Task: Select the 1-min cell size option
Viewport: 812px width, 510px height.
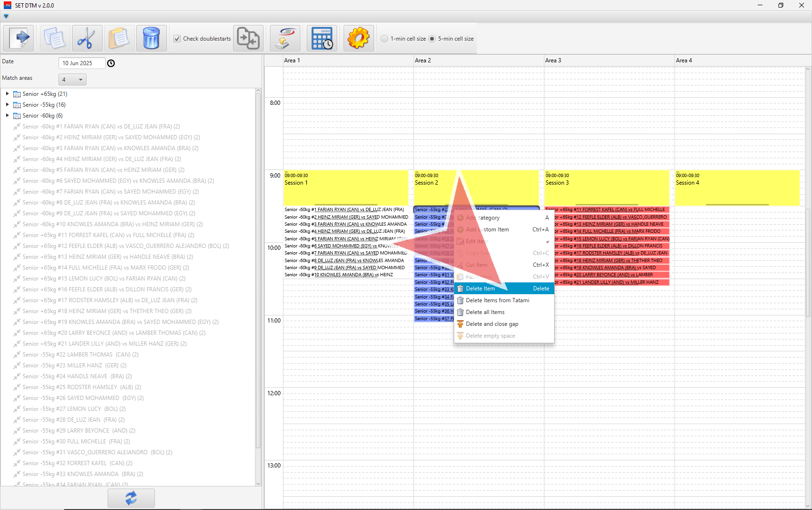Action: pos(384,39)
